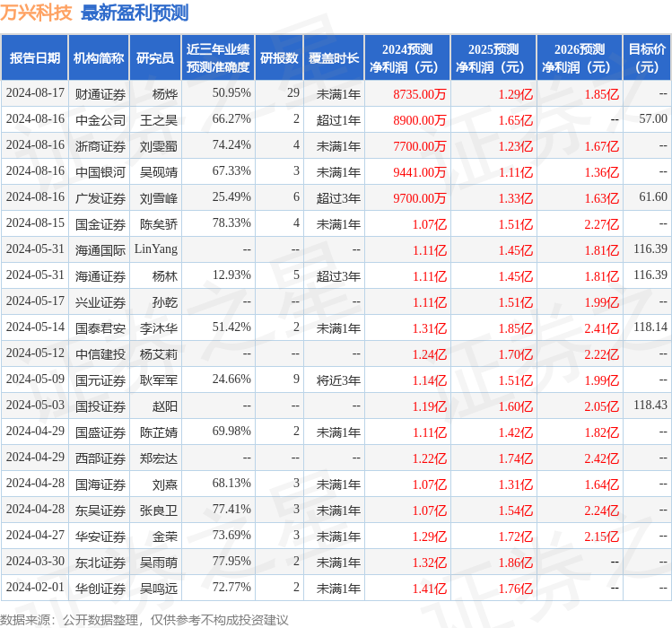672x628 pixels.
Task: Click the 2024-08-17 report date
Action: click(x=35, y=92)
